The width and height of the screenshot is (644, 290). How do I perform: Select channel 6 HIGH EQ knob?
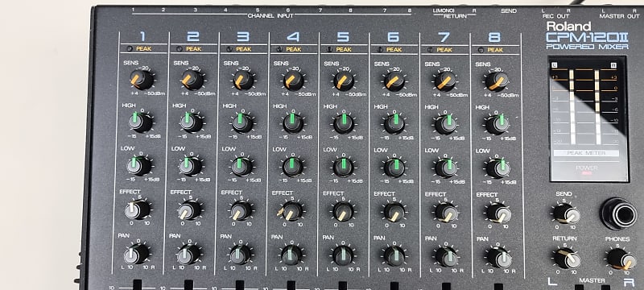point(394,124)
